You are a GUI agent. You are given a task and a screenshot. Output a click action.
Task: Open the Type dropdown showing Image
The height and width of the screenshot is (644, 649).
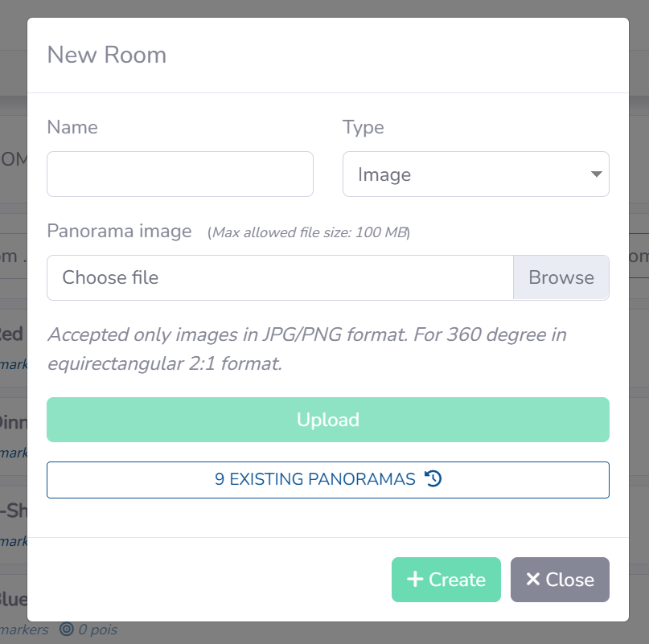(x=474, y=174)
